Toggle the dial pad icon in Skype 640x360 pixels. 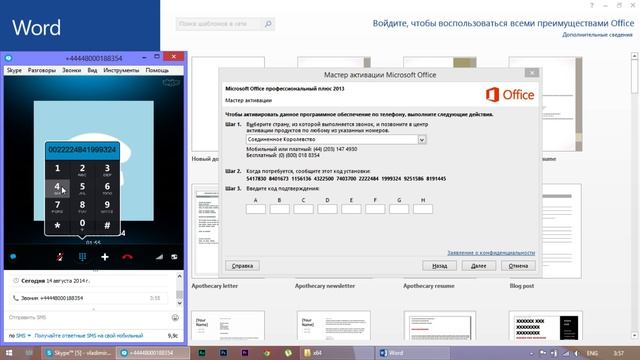coord(82,257)
